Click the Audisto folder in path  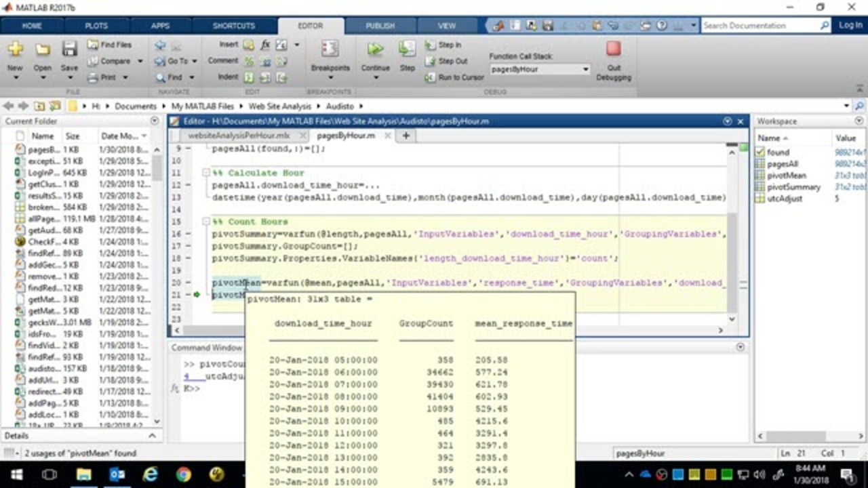(x=339, y=106)
